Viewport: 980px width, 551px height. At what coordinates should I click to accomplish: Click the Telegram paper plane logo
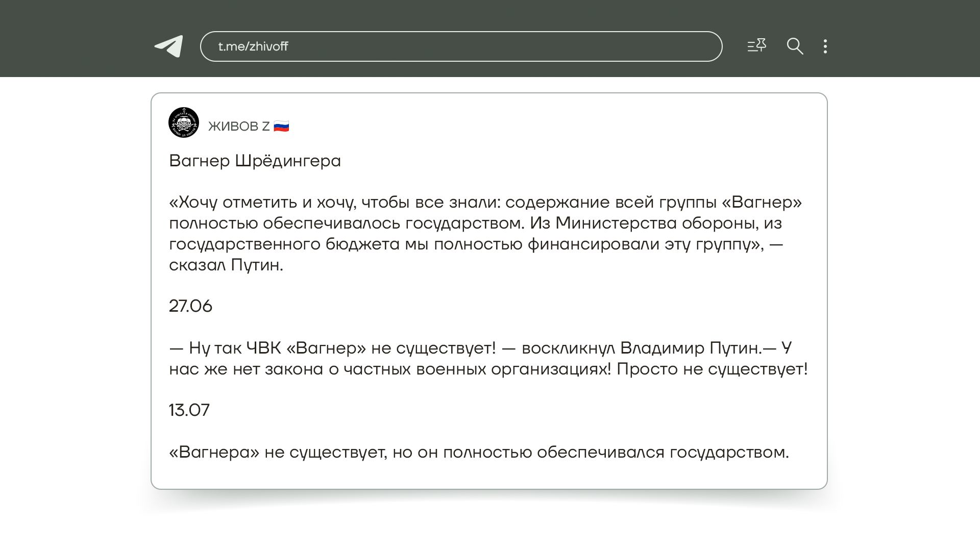(x=169, y=46)
